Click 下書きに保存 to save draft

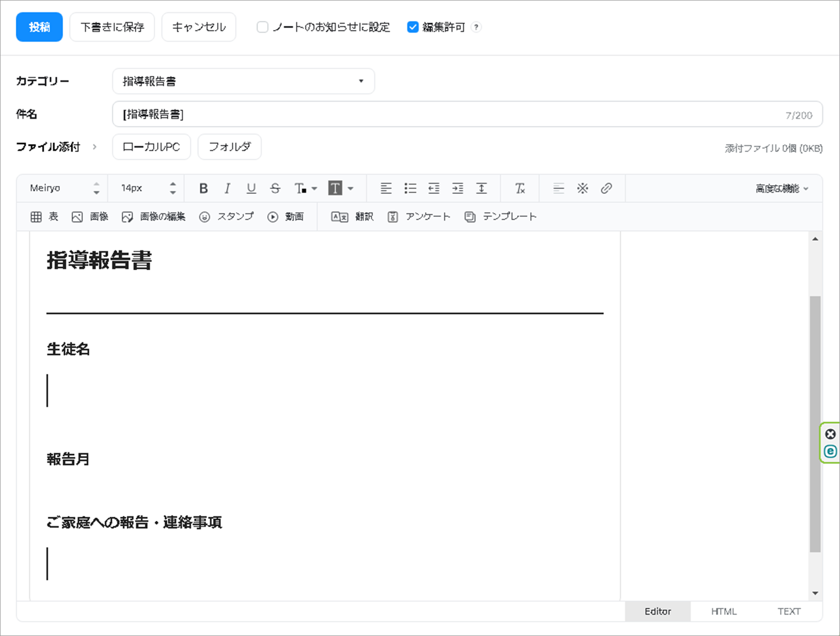coord(112,27)
